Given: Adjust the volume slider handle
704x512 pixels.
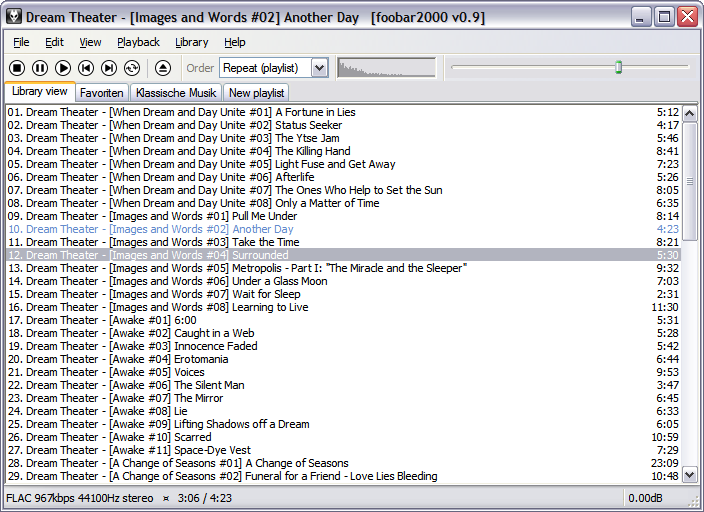Looking at the screenshot, I should pos(618,67).
